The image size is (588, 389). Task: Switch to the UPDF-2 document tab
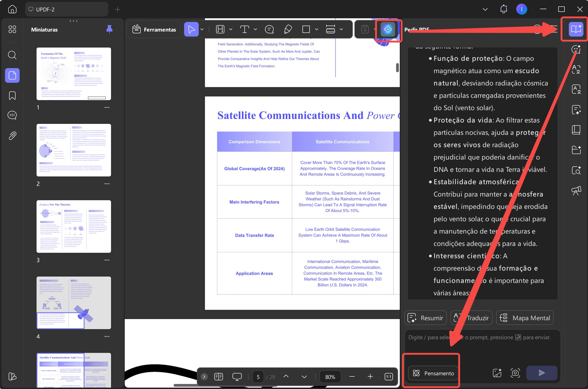(66, 9)
